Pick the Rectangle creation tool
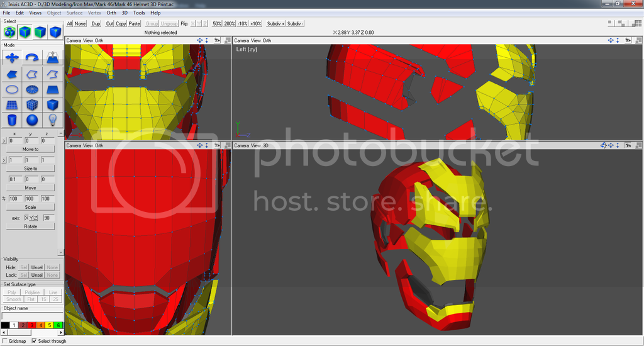The width and height of the screenshot is (644, 346). 52,89
